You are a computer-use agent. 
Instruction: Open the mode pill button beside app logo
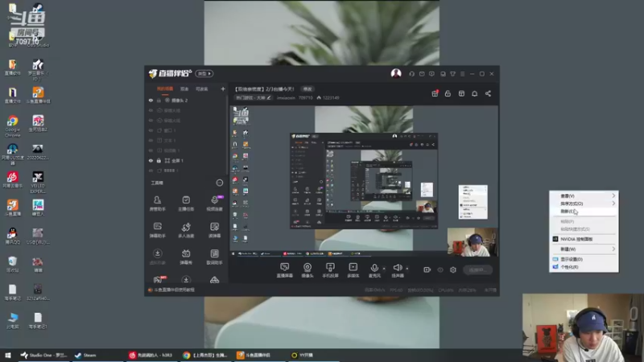click(204, 73)
